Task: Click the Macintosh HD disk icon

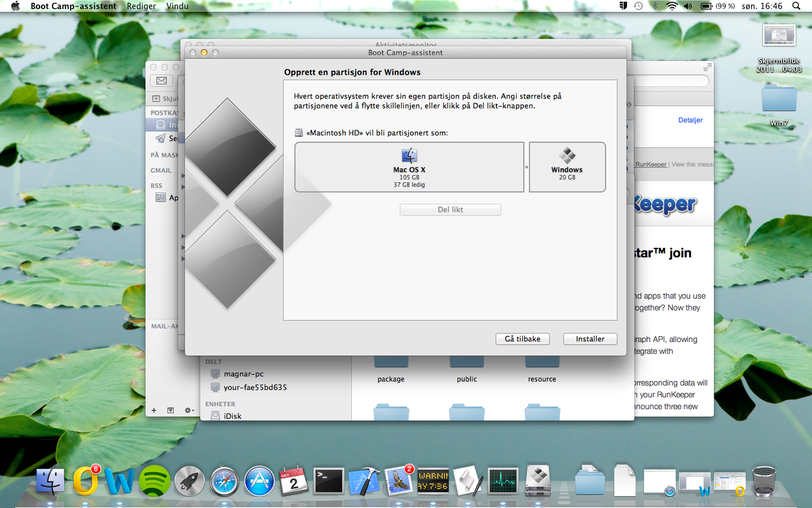Action: (299, 133)
